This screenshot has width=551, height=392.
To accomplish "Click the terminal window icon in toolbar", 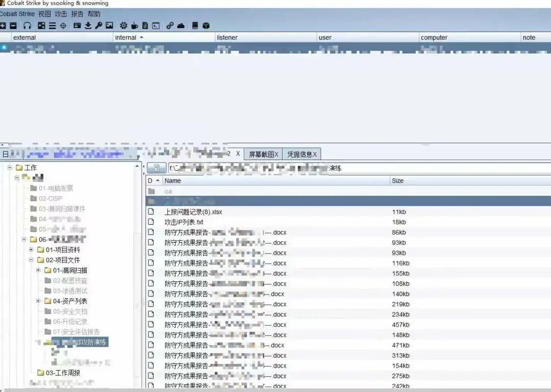I will coord(156,25).
